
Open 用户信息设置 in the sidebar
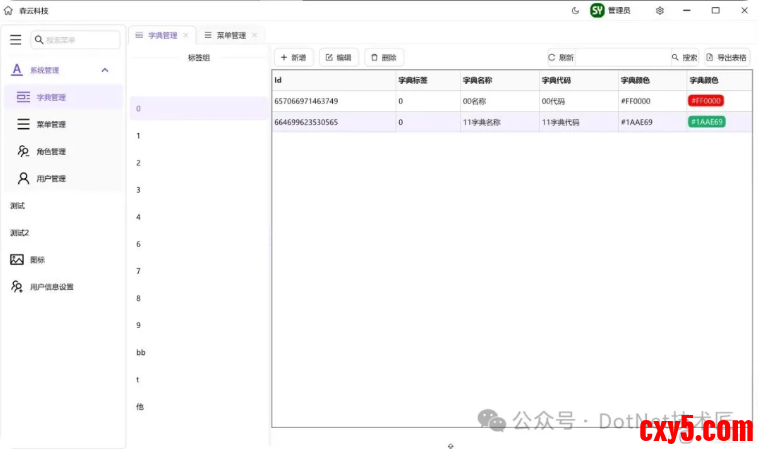(51, 287)
